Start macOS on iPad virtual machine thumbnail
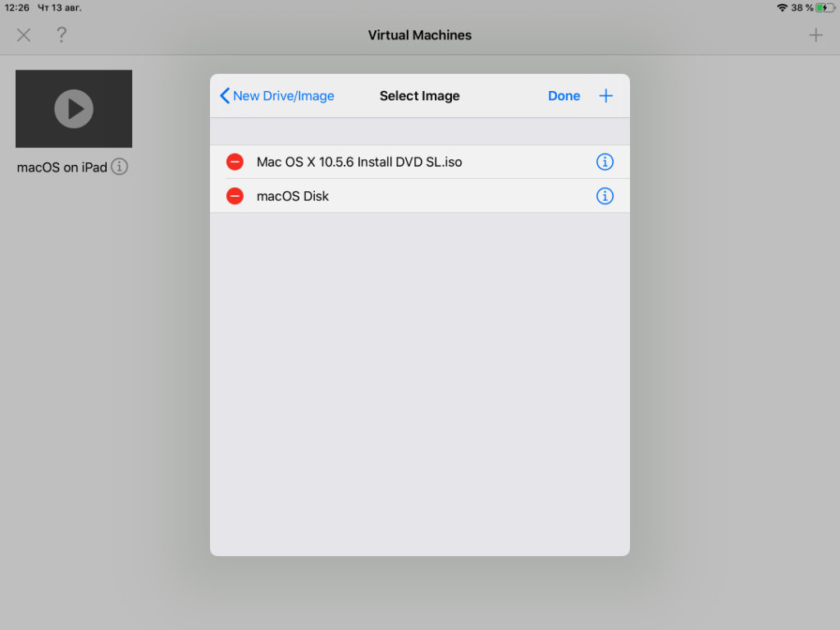840x630 pixels. 74,109
